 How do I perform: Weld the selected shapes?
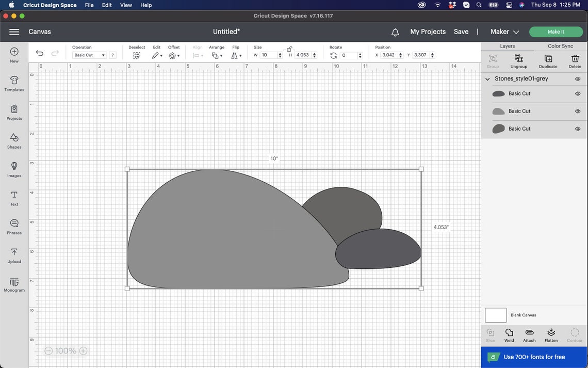[x=509, y=334]
